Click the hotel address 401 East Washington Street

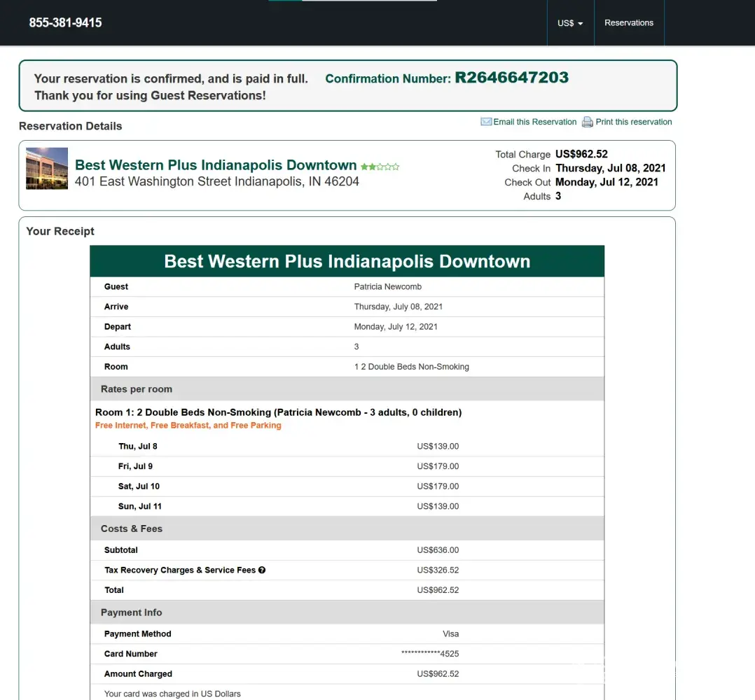tap(216, 182)
